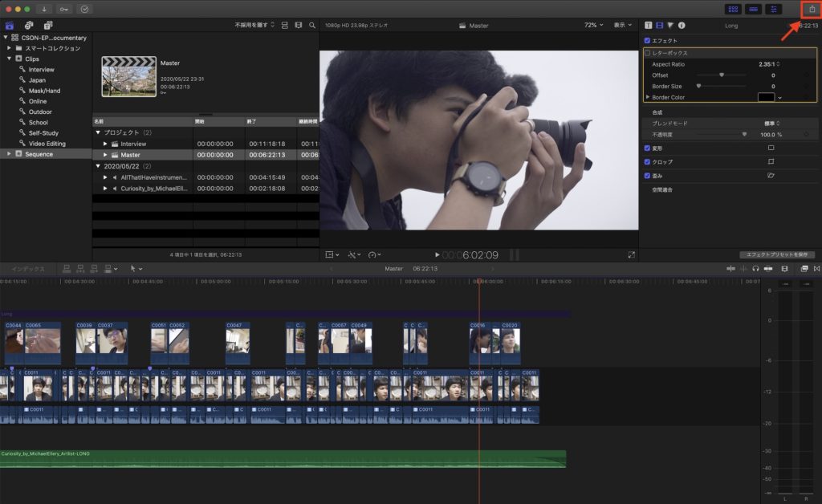Click the share export icon at top right
This screenshot has height=504, width=822.
pyautogui.click(x=812, y=9)
